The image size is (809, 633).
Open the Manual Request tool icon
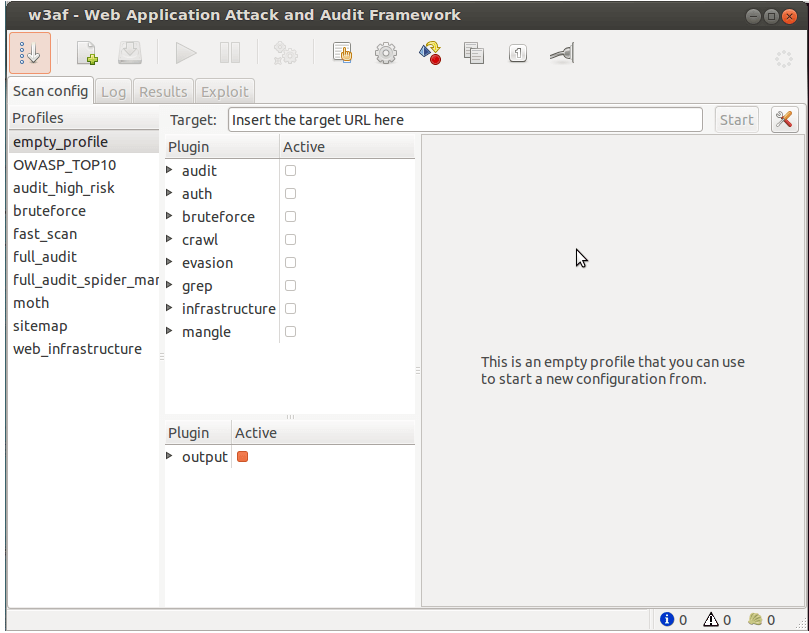tap(343, 53)
